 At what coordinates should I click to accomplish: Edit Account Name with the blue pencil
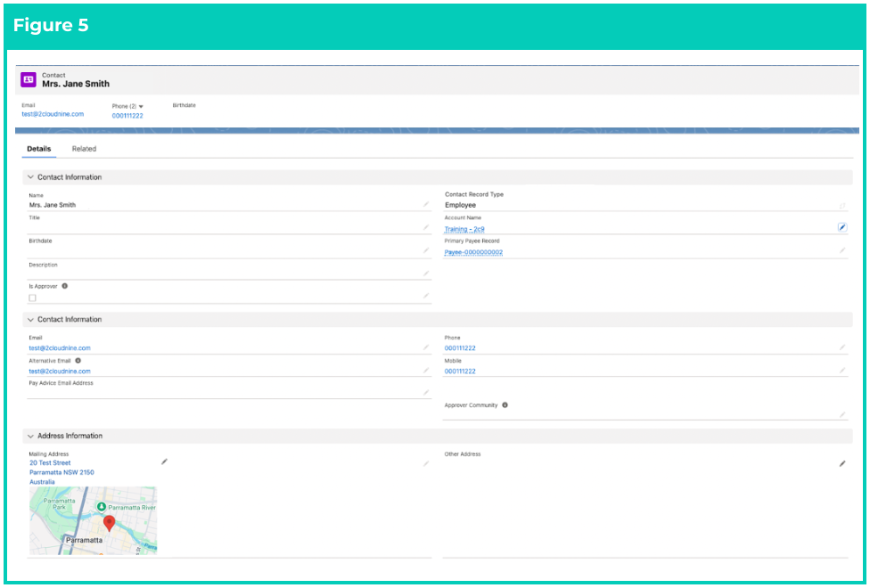click(x=842, y=227)
